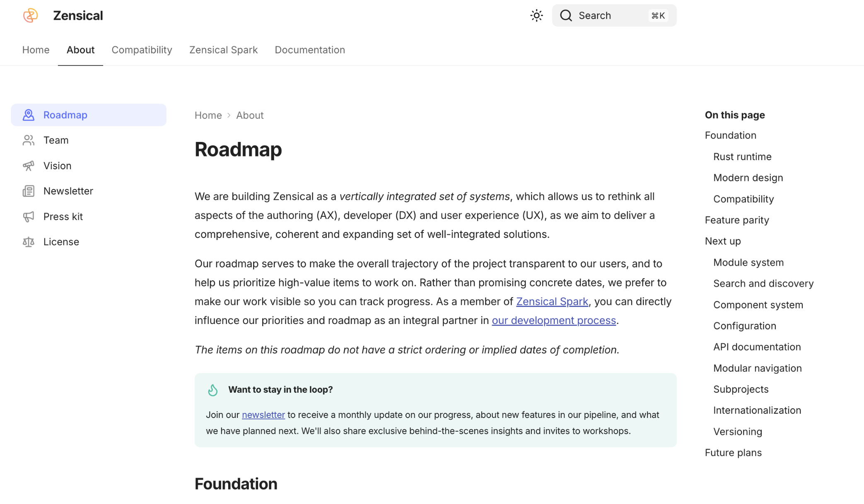The image size is (864, 504).
Task: Click the Team people icon
Action: click(29, 140)
